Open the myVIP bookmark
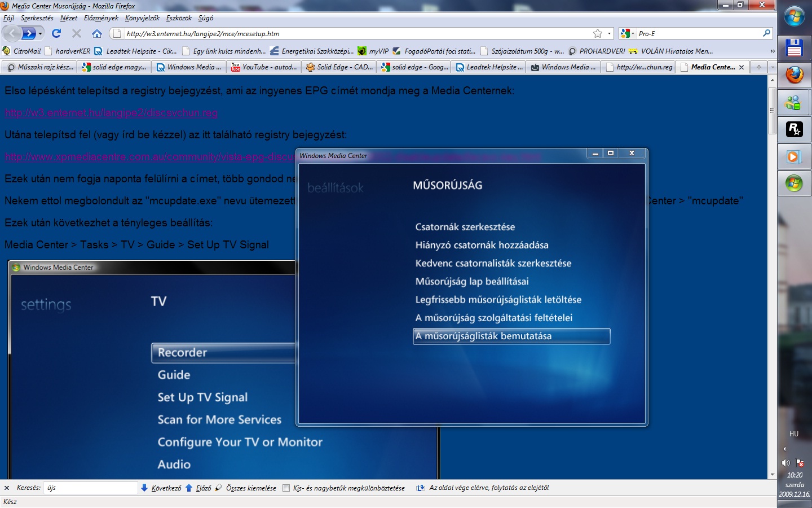The width and height of the screenshot is (812, 508). click(373, 51)
